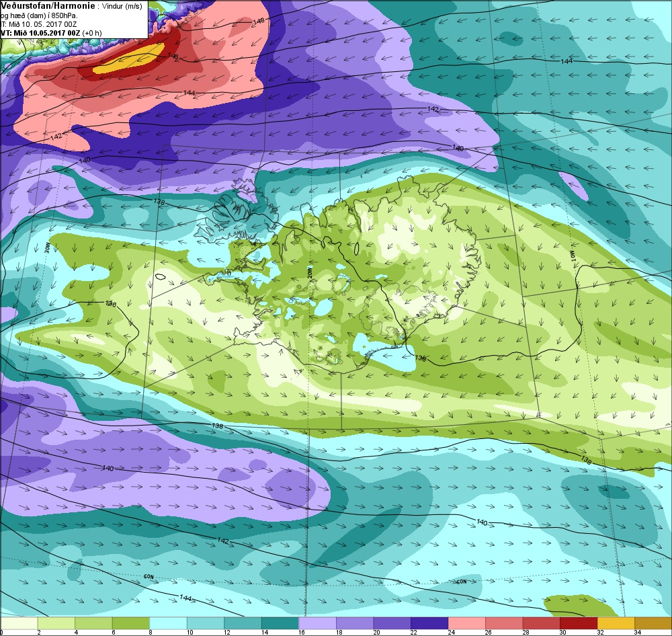Click the legend value '8'
This screenshot has width=672, height=636.
tap(151, 632)
